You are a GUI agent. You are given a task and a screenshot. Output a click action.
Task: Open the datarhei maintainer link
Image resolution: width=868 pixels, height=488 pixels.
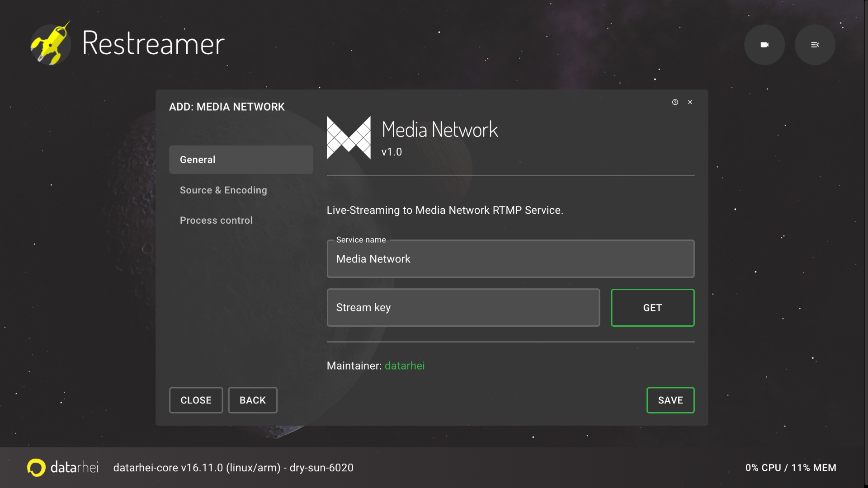pos(405,366)
